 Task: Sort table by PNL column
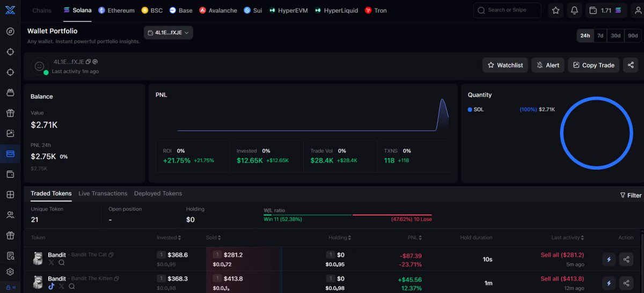415,237
